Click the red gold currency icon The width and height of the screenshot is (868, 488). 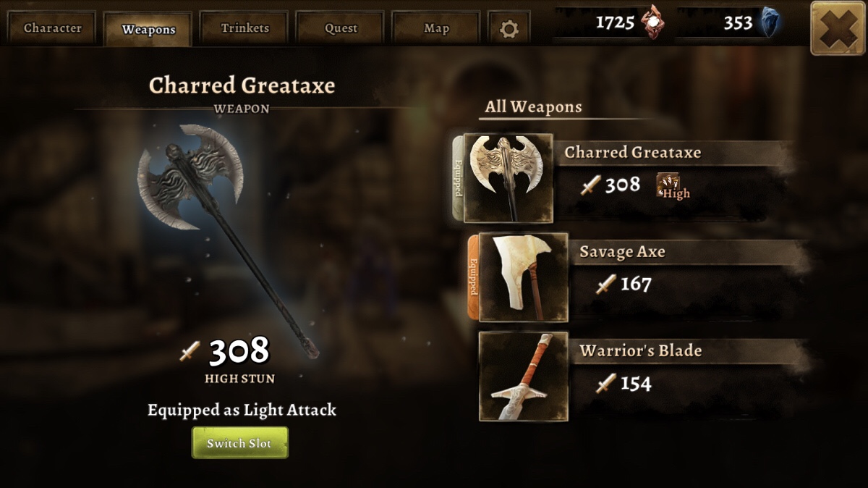pos(654,22)
